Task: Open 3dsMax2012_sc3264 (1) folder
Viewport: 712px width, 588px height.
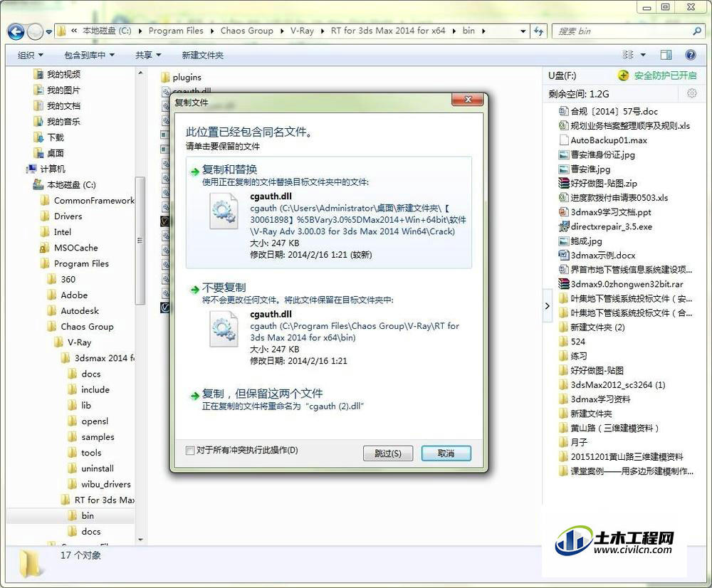Action: tap(617, 385)
